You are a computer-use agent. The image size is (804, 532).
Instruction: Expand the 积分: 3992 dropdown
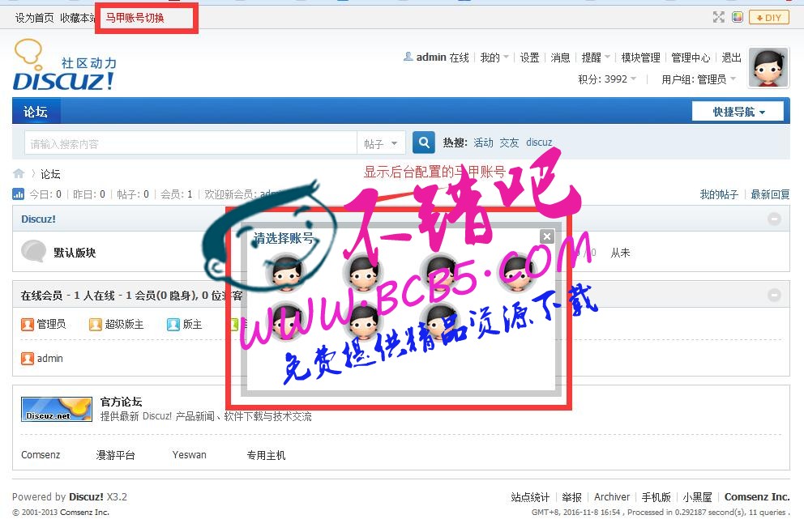tap(607, 79)
